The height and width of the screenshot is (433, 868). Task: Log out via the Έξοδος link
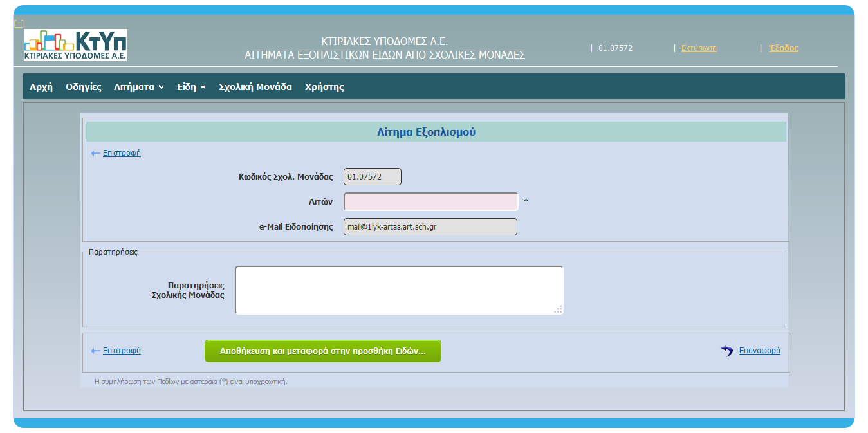pyautogui.click(x=783, y=48)
